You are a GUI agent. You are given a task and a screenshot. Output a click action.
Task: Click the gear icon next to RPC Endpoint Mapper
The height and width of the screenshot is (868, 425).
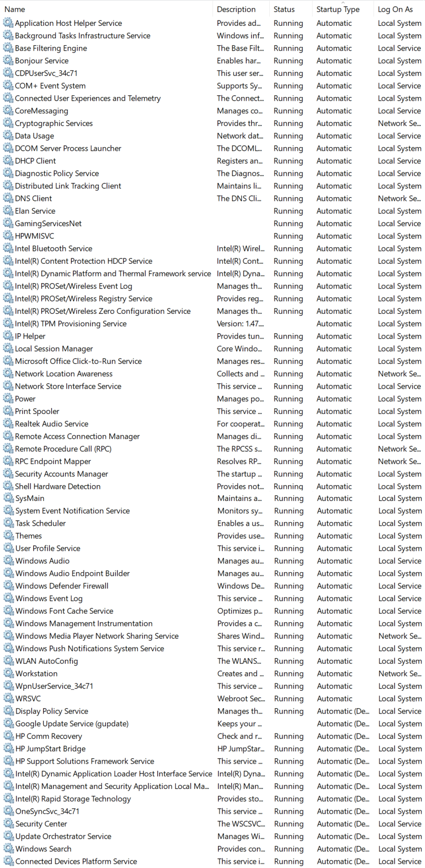[8, 461]
